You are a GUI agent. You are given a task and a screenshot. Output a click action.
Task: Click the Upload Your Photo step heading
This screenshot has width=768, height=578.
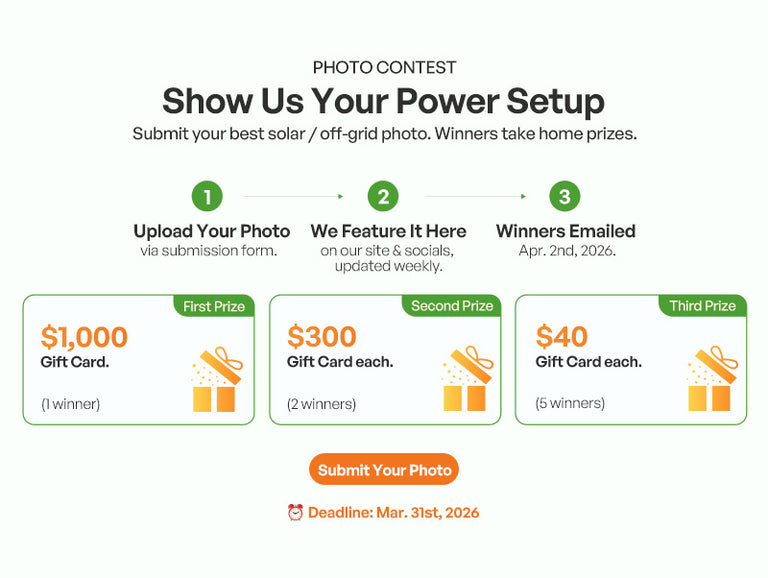point(212,231)
